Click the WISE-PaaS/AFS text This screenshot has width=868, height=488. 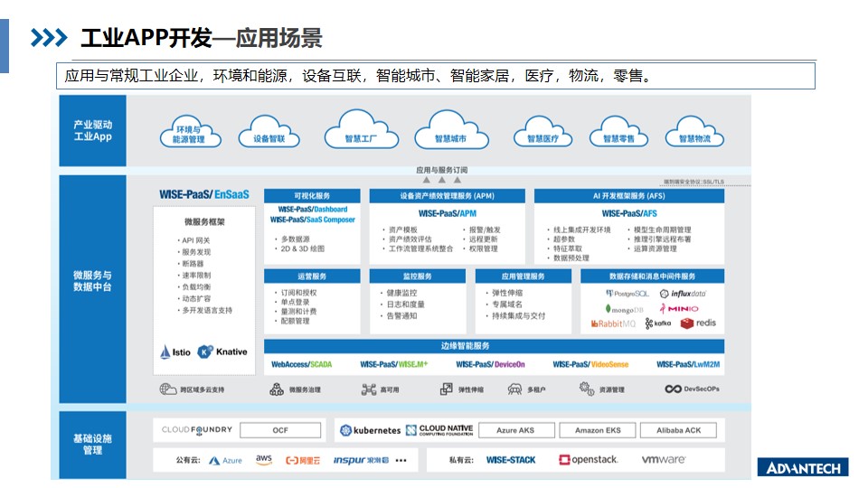point(629,213)
